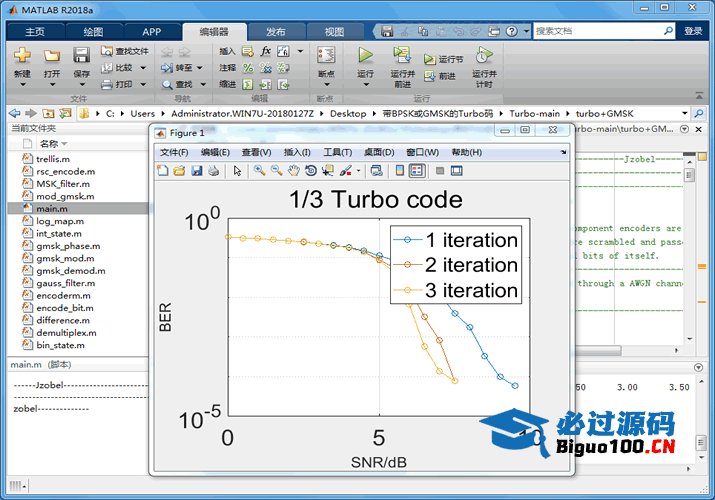Select the Rotate 3D tool in Figure toolbar
This screenshot has width=715, height=500.
(x=311, y=171)
